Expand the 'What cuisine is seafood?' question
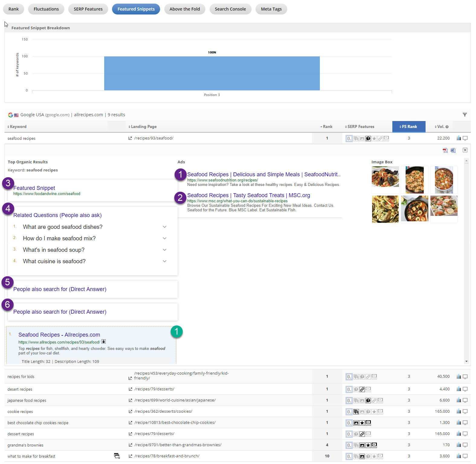The height and width of the screenshot is (464, 476). coord(165,261)
